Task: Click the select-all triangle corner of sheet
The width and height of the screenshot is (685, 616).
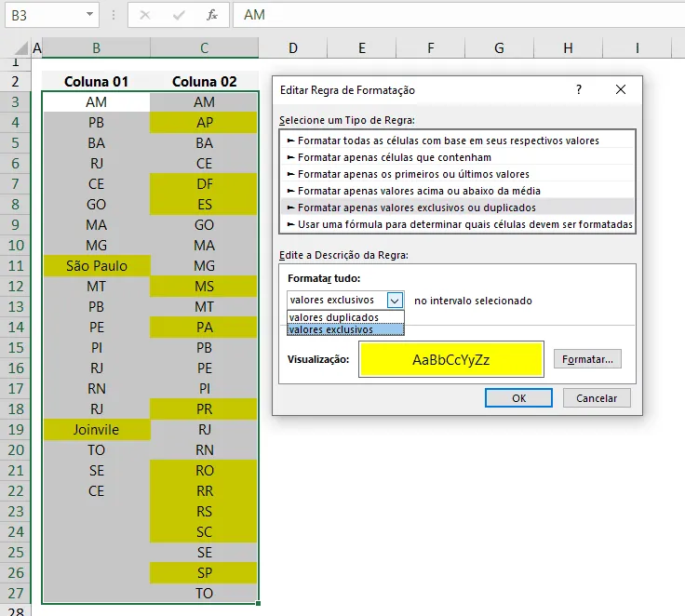Action: coord(21,48)
